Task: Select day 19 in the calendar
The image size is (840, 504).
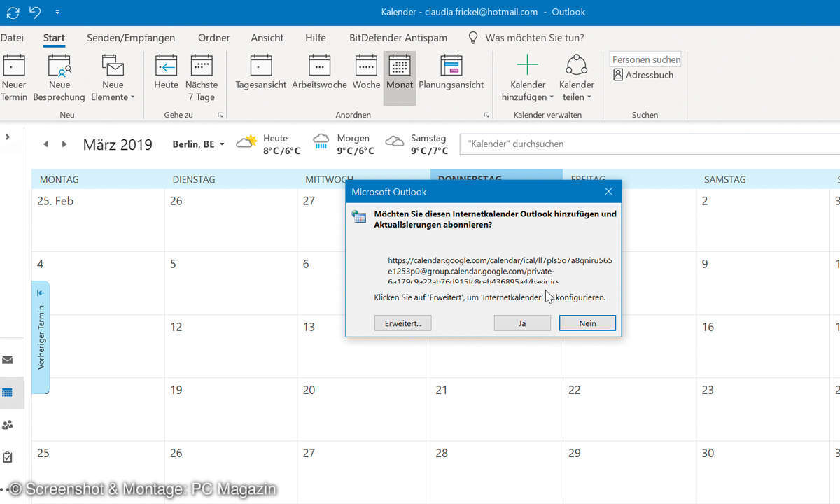Action: pos(231,409)
